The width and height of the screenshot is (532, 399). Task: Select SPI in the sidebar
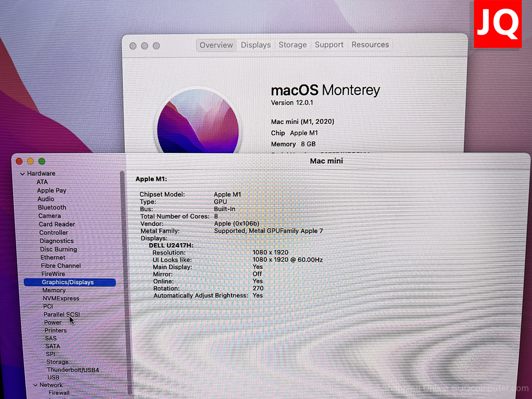pos(51,354)
